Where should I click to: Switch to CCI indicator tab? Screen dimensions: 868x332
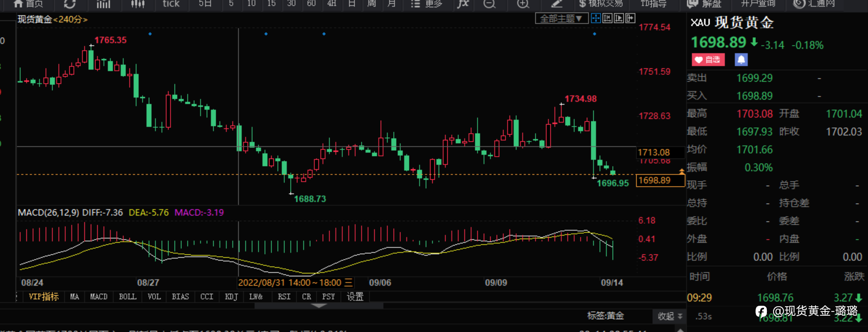pos(207,297)
